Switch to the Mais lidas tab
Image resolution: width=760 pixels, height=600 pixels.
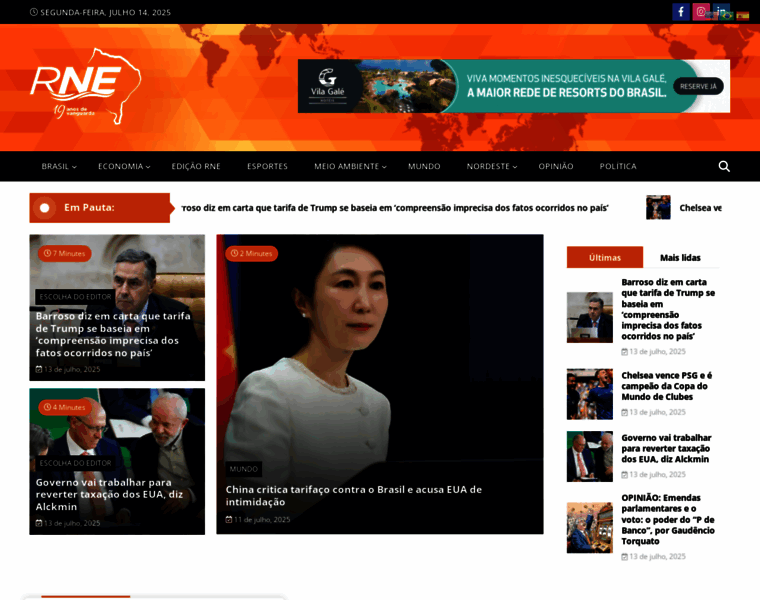tap(680, 257)
